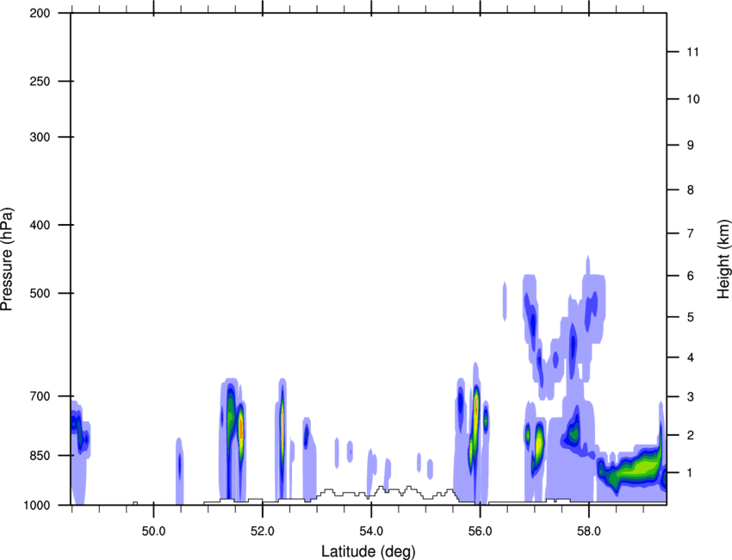Click the 'Latitude (deg)' axis title
Screen dimensions: 732x560
pyautogui.click(x=369, y=551)
